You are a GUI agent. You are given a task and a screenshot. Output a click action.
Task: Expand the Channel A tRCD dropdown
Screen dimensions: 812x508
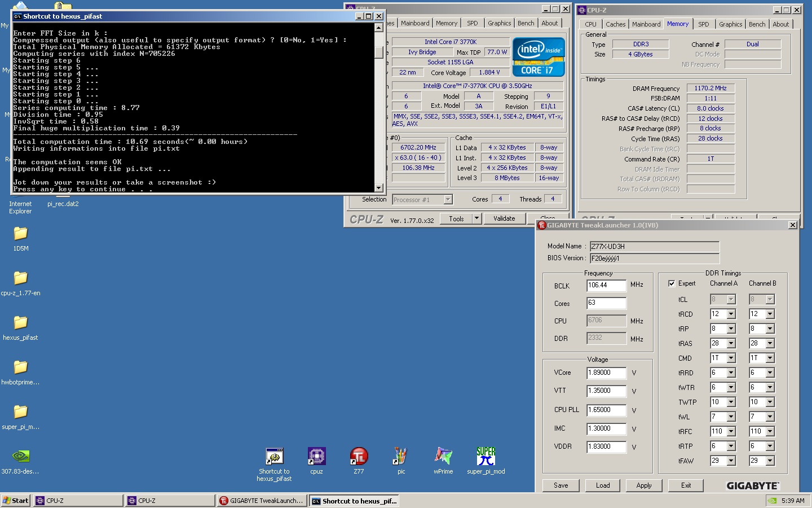tap(731, 314)
